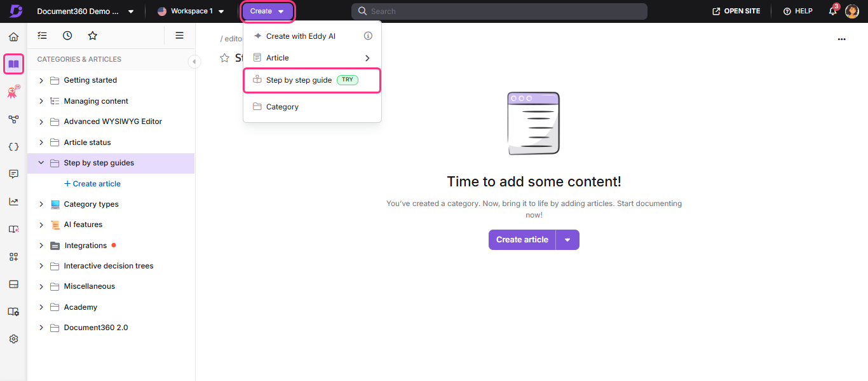Collapse the Step by step guides category
Viewport: 868px width, 381px height.
(x=41, y=163)
